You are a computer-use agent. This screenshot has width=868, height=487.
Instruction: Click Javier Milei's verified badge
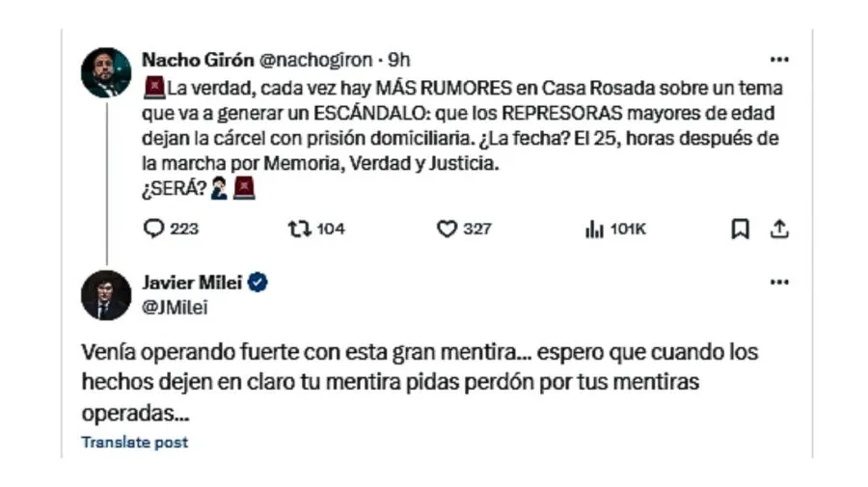click(x=258, y=283)
